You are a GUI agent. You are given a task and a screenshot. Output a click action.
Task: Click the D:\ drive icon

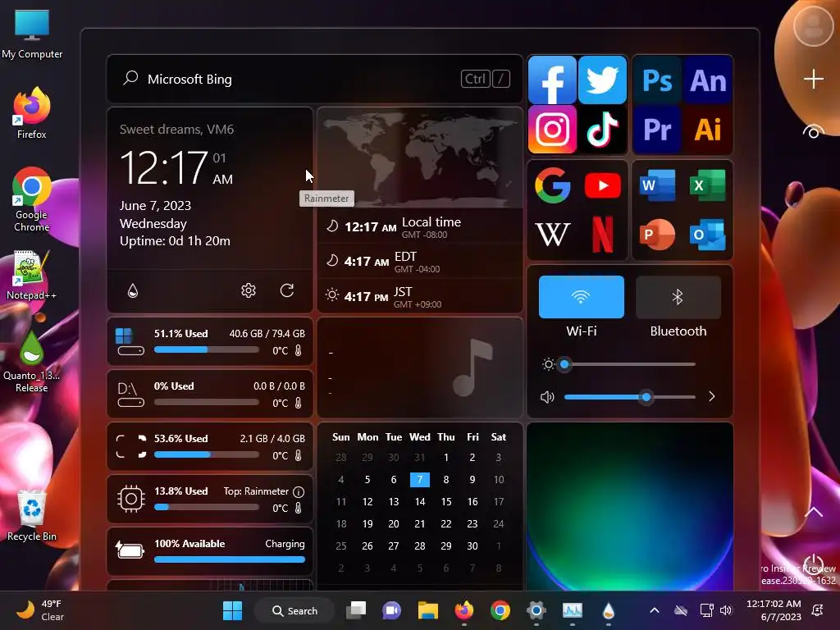pyautogui.click(x=130, y=395)
